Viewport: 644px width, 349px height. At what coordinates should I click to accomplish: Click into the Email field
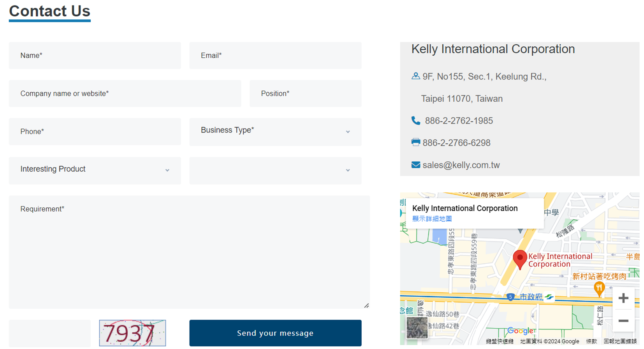[275, 56]
